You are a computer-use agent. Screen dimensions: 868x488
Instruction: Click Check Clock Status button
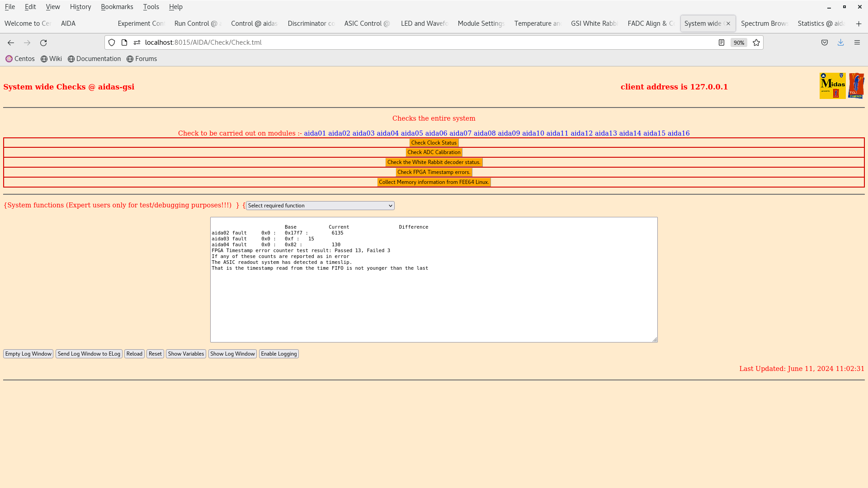[x=434, y=143]
